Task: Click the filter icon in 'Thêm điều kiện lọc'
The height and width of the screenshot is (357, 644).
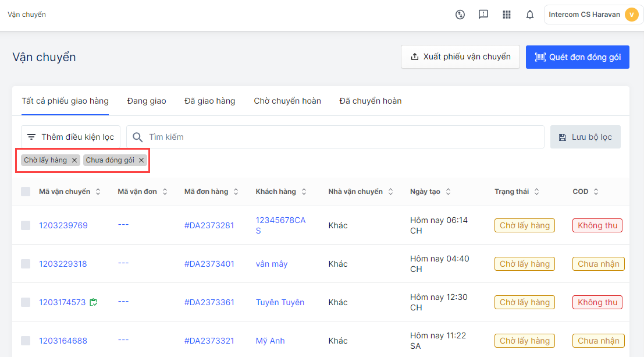Action: pyautogui.click(x=31, y=137)
